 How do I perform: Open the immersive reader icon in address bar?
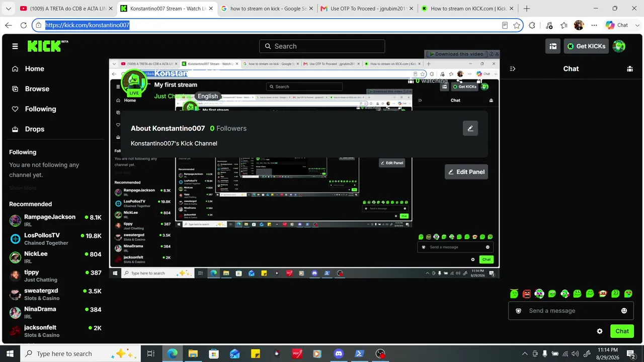click(505, 25)
